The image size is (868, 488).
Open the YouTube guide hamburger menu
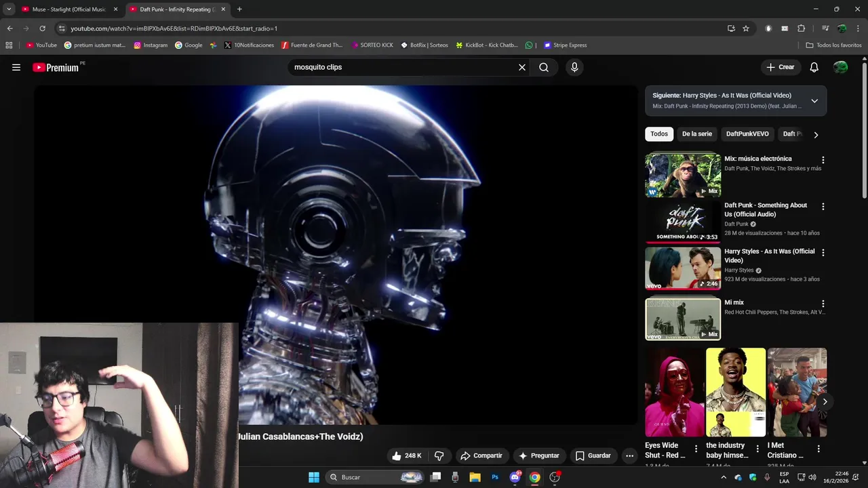coord(16,67)
